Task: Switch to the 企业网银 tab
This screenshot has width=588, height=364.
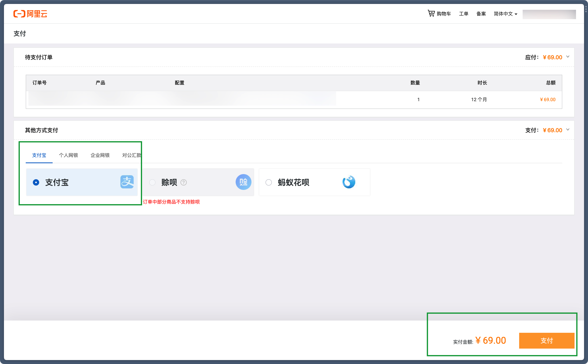Action: click(x=100, y=155)
